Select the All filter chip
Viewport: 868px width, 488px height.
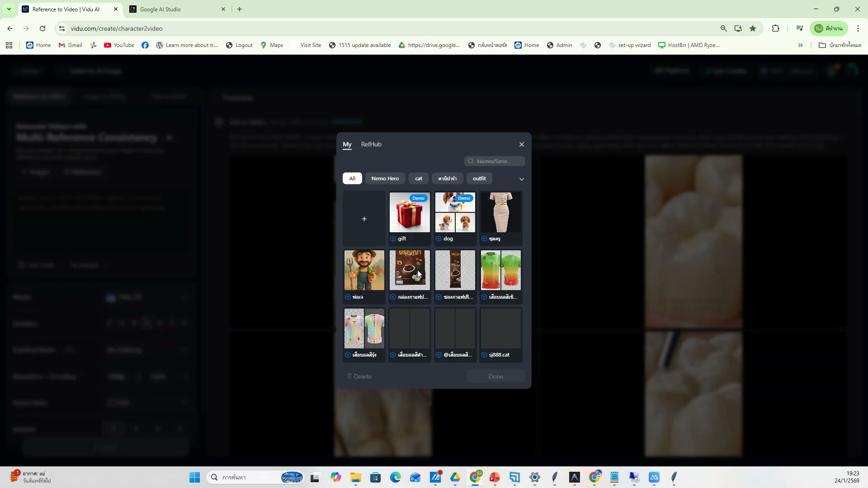(352, 178)
